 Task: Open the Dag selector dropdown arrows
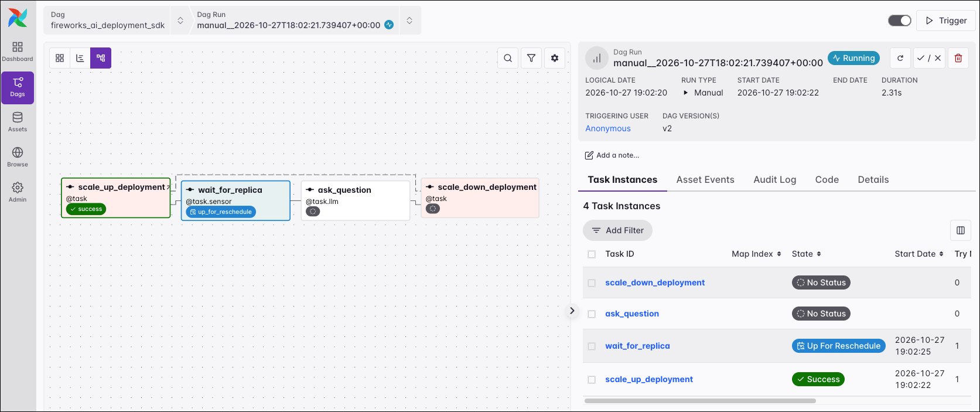click(x=180, y=21)
